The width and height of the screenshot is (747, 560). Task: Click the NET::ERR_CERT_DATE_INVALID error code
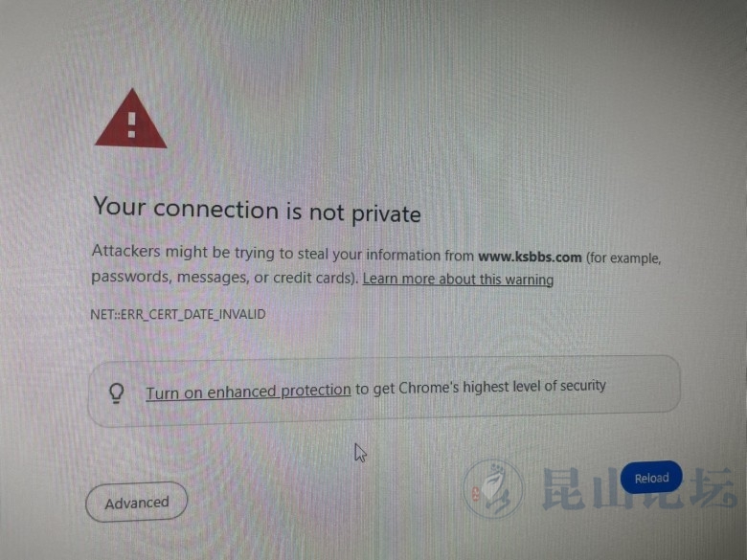click(178, 314)
